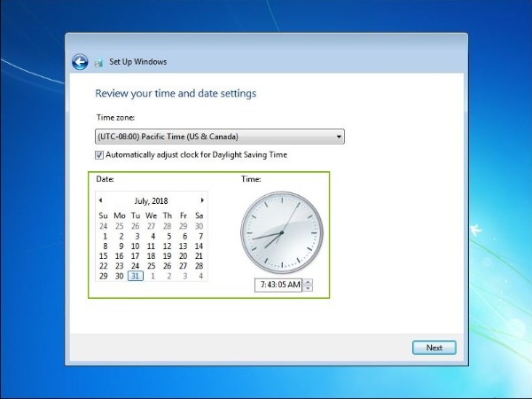Select July 28 in the calendar
The width and height of the screenshot is (532, 399).
(x=199, y=266)
